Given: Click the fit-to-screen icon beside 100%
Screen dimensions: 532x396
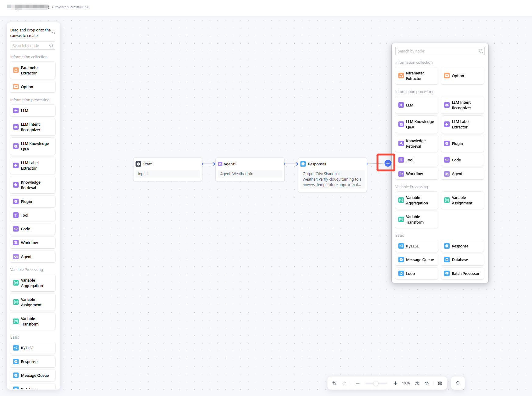Looking at the screenshot, I should click(417, 383).
